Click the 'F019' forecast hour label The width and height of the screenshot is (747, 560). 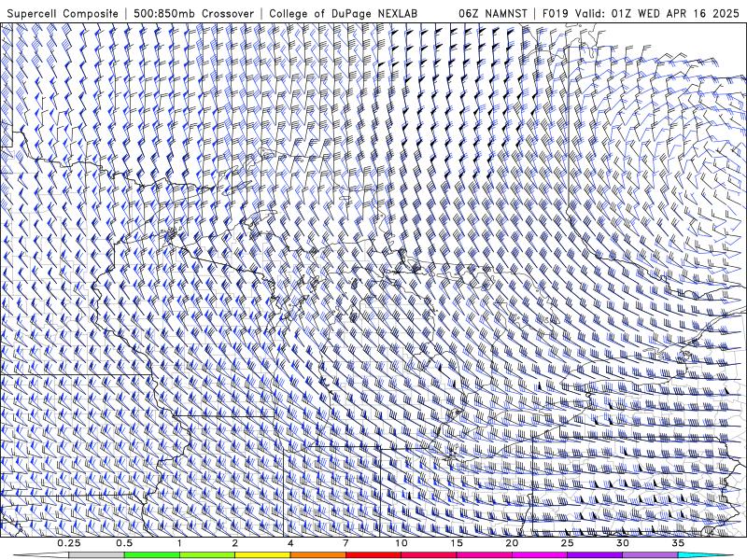[556, 14]
